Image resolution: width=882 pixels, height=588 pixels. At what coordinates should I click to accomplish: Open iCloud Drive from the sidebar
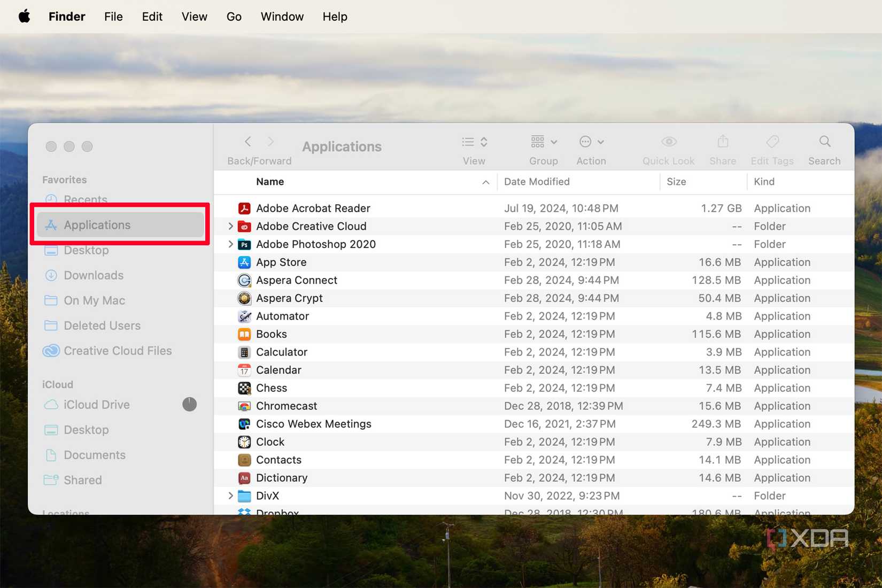(96, 405)
